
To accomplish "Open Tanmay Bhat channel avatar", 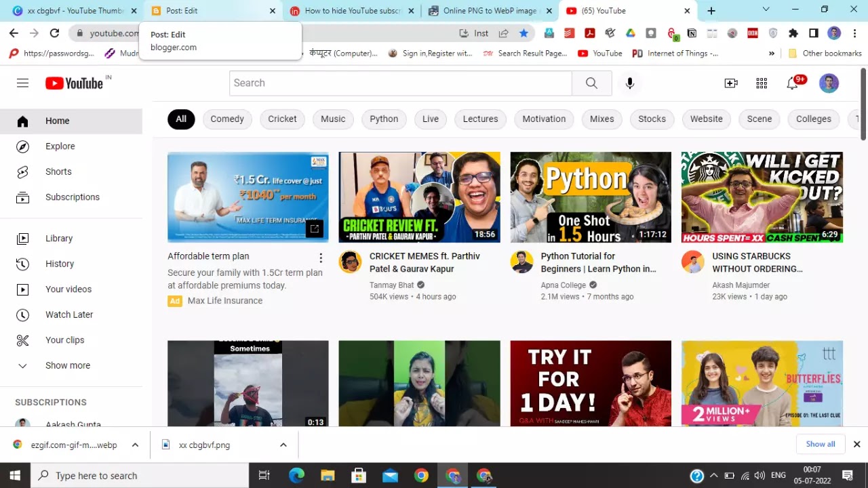I will tap(350, 262).
